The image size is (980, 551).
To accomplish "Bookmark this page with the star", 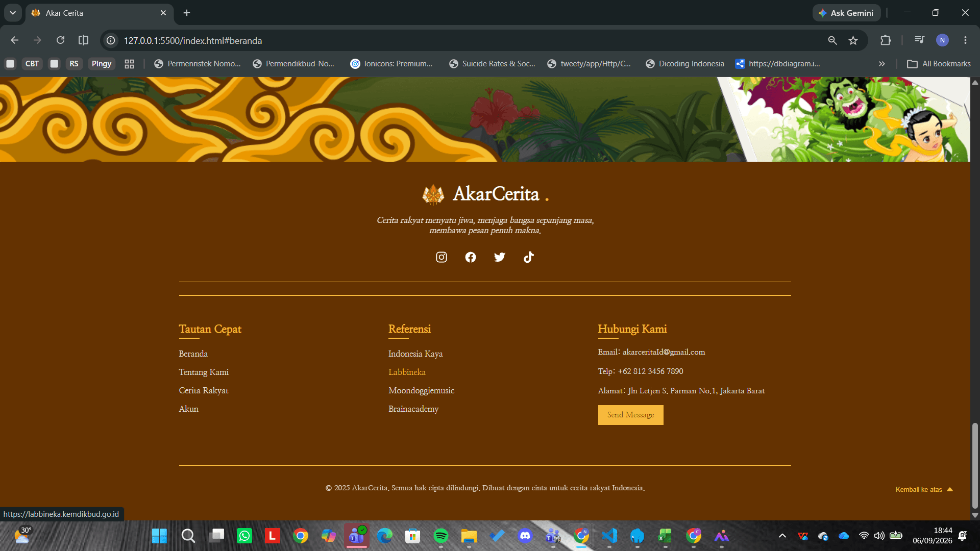I will (x=853, y=40).
